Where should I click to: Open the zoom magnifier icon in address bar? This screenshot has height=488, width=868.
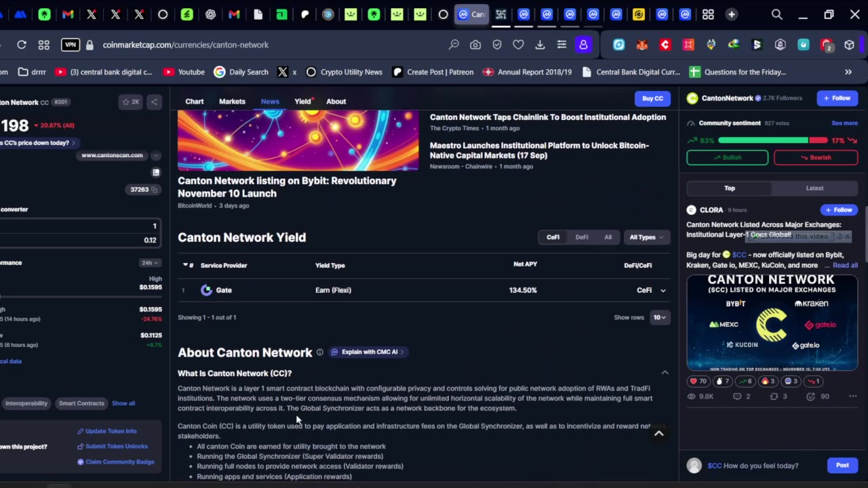point(454,45)
